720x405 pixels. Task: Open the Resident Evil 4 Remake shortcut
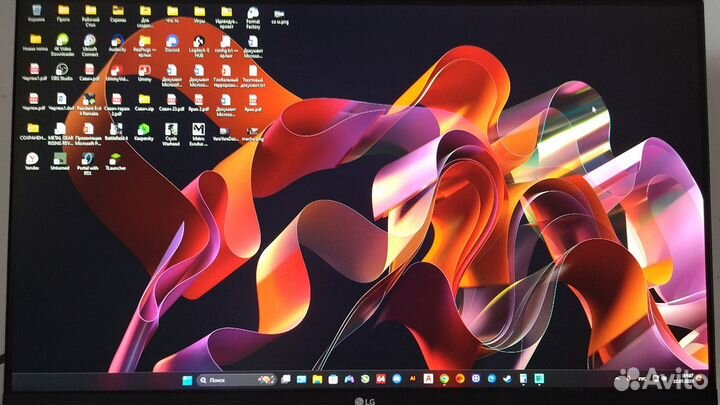pos(89,99)
